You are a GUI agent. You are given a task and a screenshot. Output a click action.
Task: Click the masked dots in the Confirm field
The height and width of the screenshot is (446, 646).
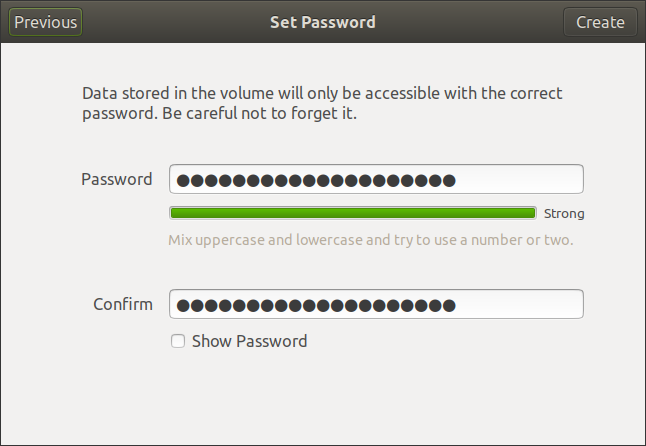tap(315, 305)
